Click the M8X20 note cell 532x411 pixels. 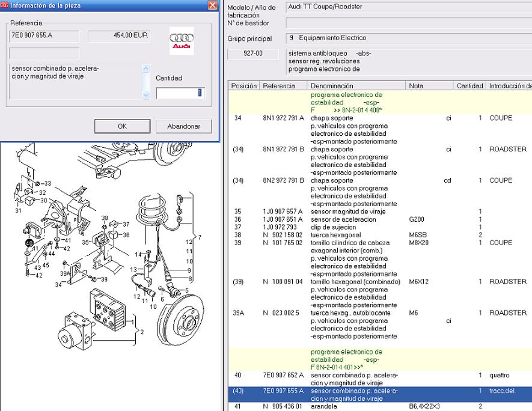(x=419, y=243)
